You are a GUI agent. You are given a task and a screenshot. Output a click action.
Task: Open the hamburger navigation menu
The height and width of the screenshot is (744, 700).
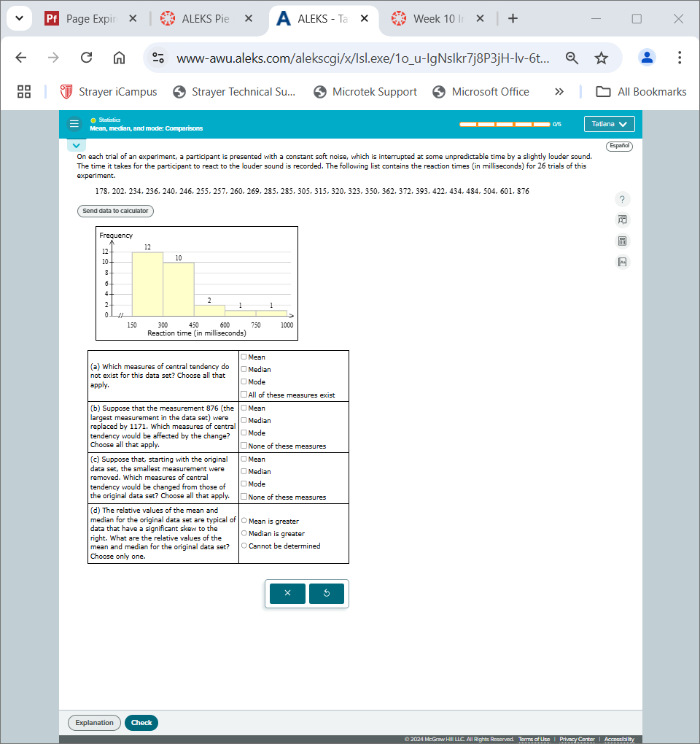pyautogui.click(x=74, y=123)
